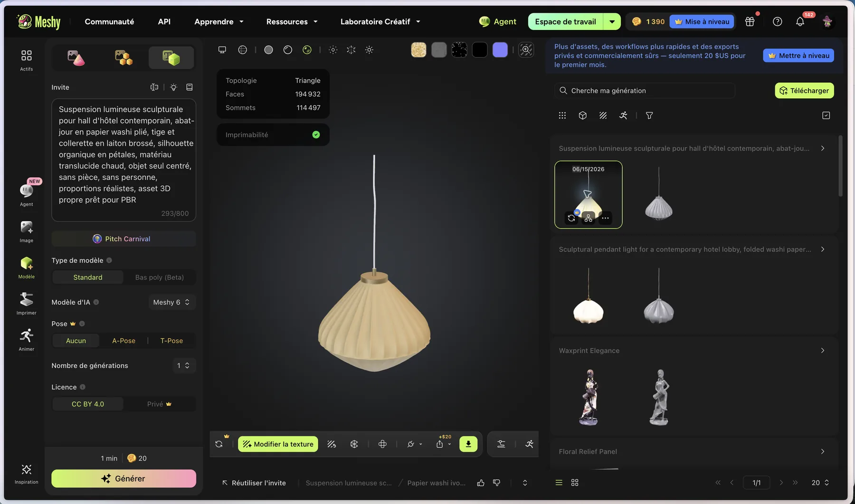The height and width of the screenshot is (504, 855).
Task: Change Nombre de générations stepper value
Action: click(x=183, y=365)
